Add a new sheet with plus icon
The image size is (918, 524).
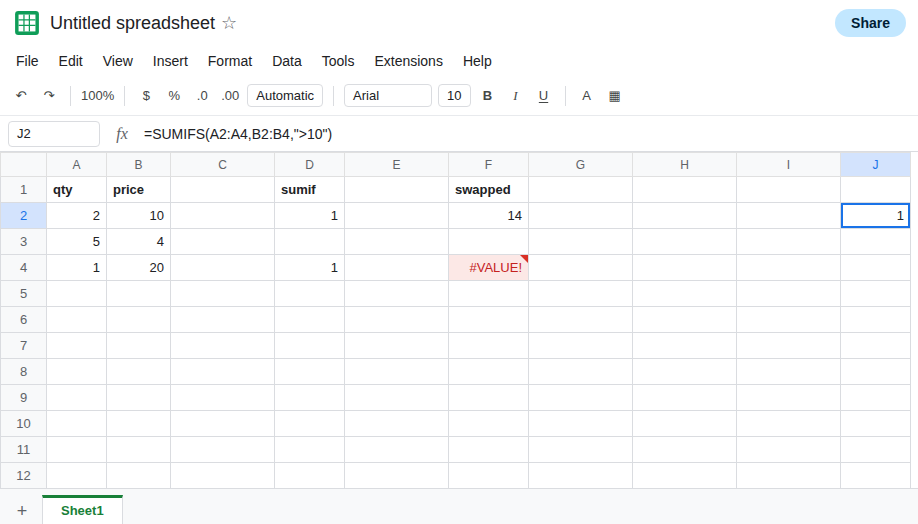(22, 511)
